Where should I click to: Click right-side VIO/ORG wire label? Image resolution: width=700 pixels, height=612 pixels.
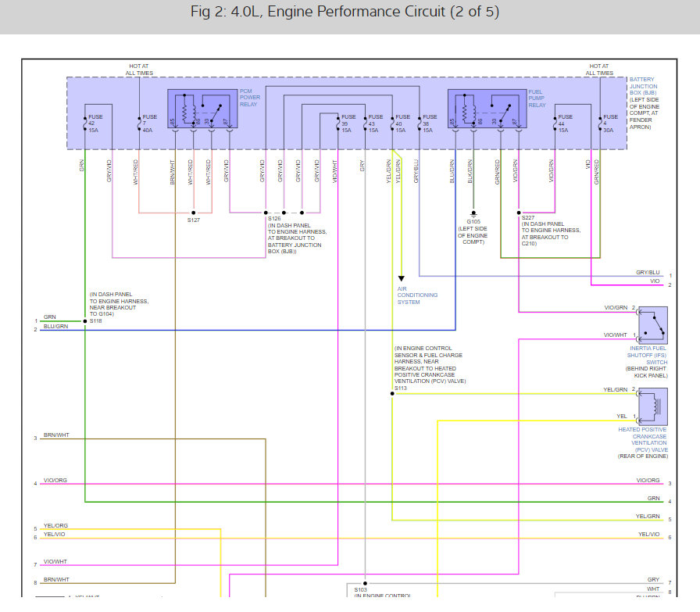648,480
